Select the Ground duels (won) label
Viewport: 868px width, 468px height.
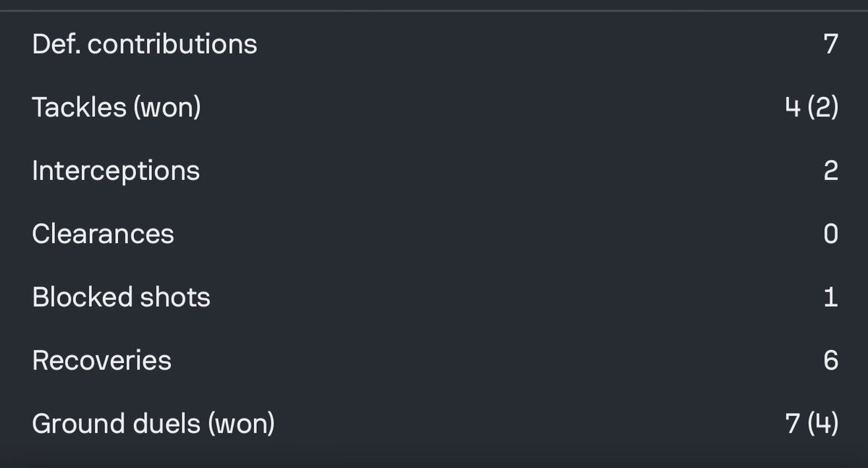pos(153,424)
